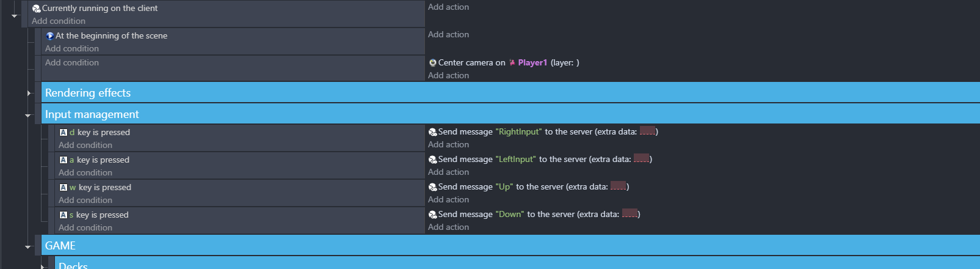Collapse the GAME group

[x=28, y=247]
